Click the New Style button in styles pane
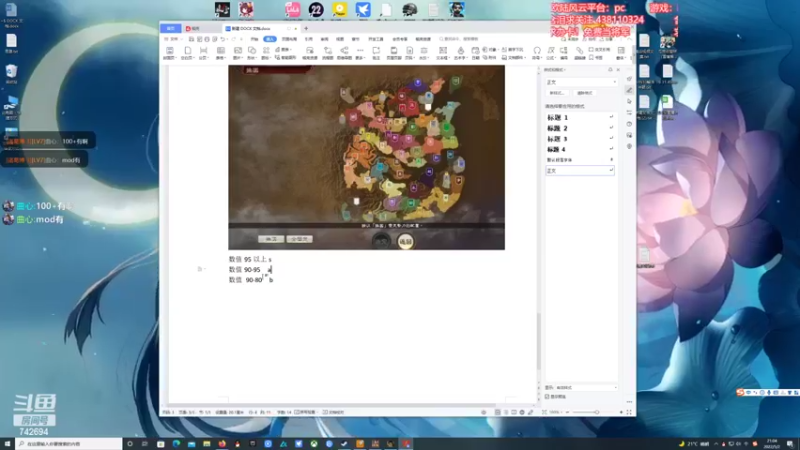Viewport: 800px width, 450px height. (x=557, y=93)
